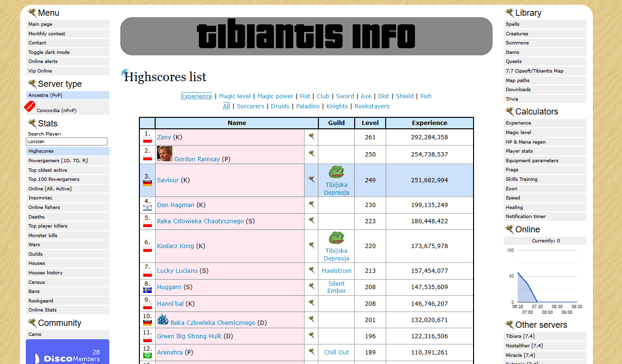The width and height of the screenshot is (622, 364).
Task: Click the dragon icon in Huggarn's row
Action: [311, 286]
